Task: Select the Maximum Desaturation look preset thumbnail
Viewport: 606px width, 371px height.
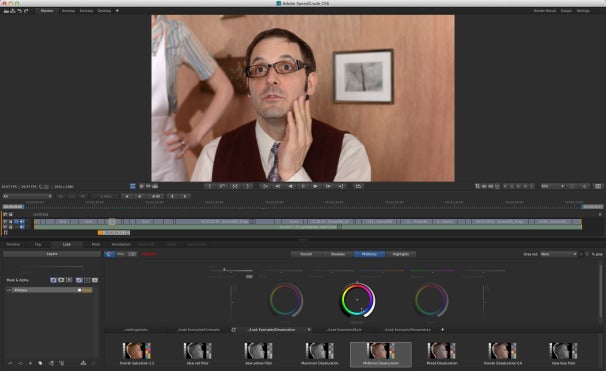Action: click(x=320, y=351)
